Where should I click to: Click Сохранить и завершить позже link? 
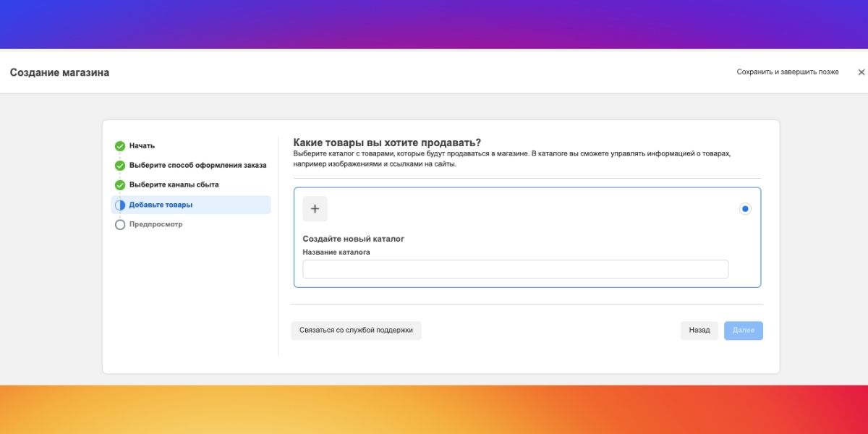pyautogui.click(x=788, y=72)
